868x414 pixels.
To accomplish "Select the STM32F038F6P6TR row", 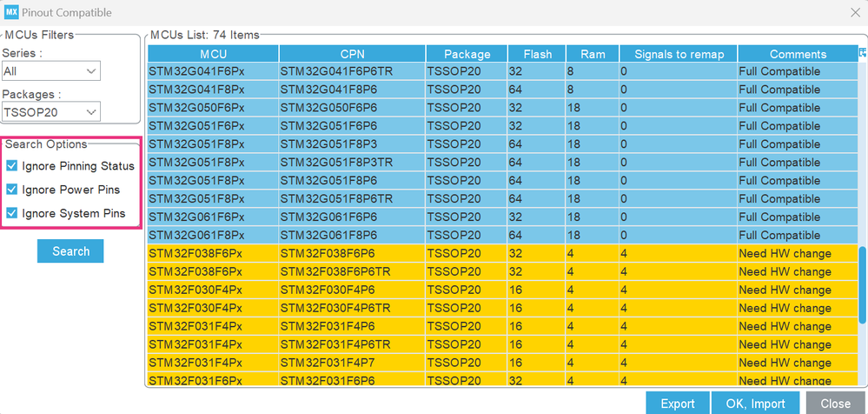I will tap(503, 271).
